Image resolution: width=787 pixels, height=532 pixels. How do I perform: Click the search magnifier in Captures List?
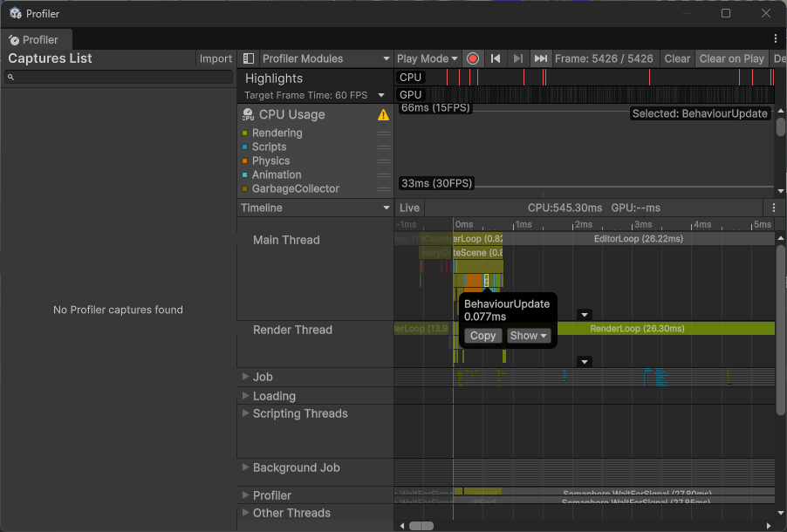[10, 77]
